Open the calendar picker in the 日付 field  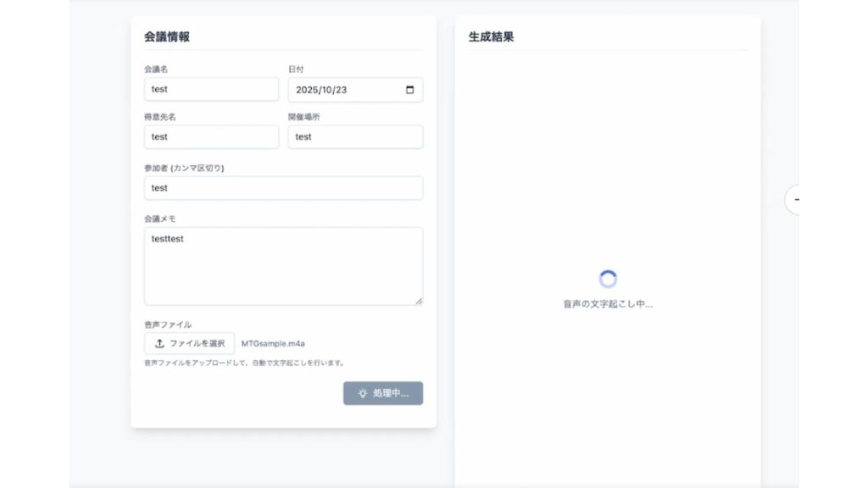coord(410,90)
